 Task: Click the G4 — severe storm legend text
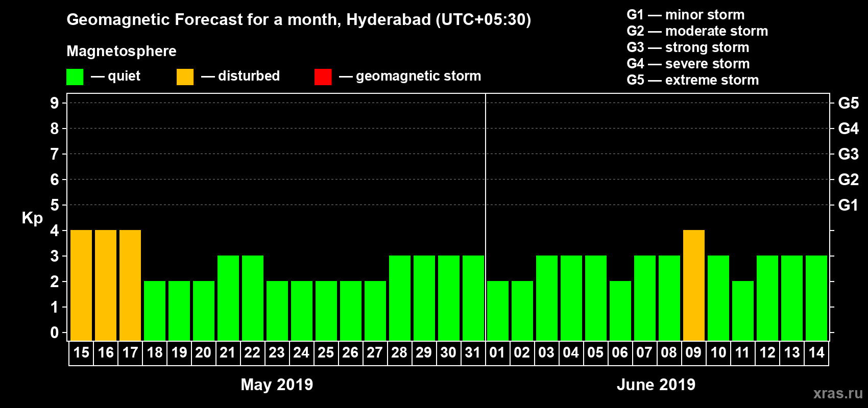[688, 64]
